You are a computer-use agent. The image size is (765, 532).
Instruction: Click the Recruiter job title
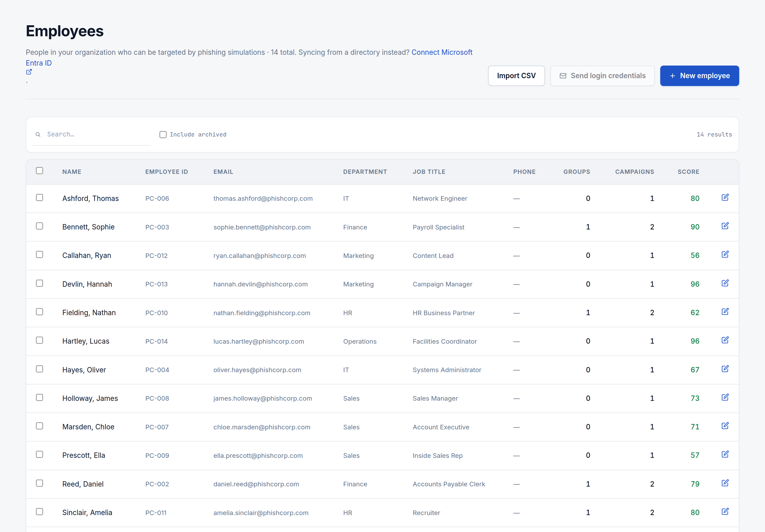click(x=426, y=513)
